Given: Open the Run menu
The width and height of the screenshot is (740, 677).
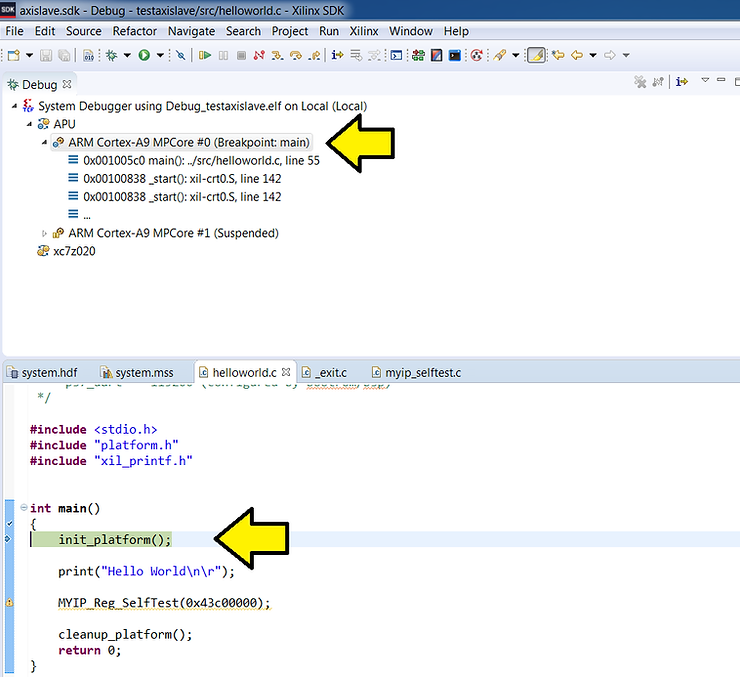Looking at the screenshot, I should click(329, 31).
